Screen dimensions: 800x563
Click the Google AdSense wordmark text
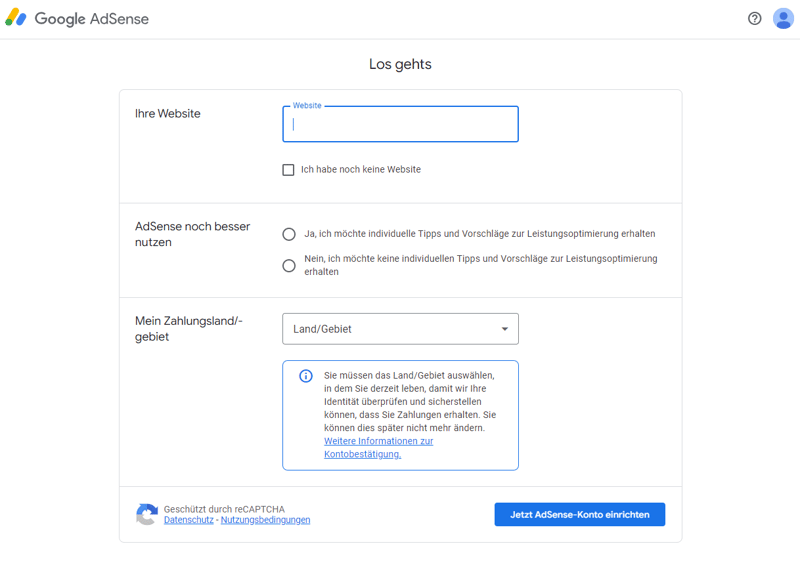[x=91, y=19]
